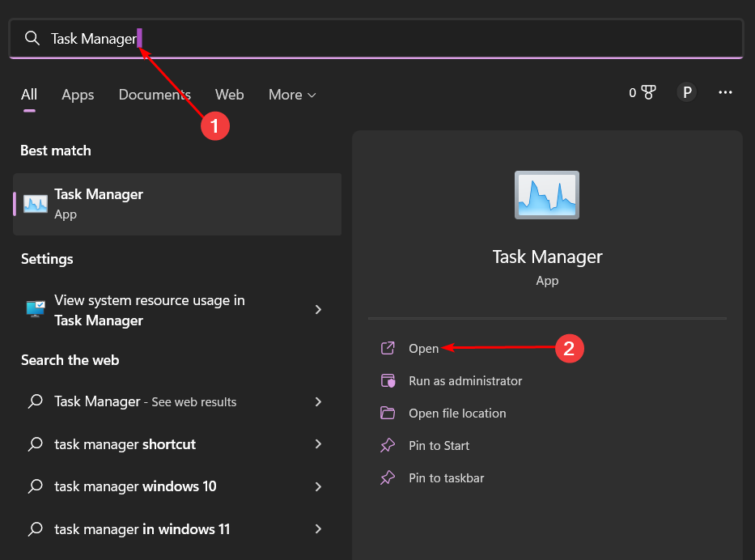The image size is (755, 560).
Task: Select the Task Manager best match result
Action: tap(177, 204)
